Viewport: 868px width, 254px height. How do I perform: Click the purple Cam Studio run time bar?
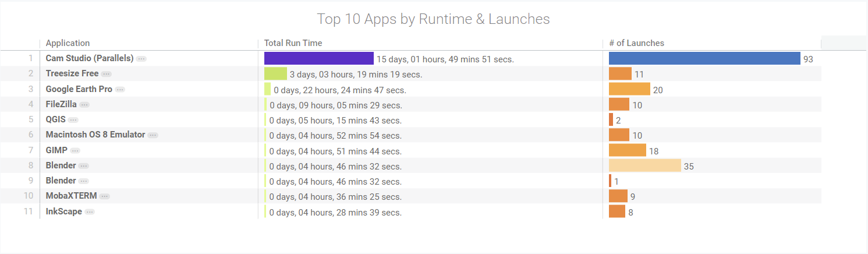pos(318,58)
